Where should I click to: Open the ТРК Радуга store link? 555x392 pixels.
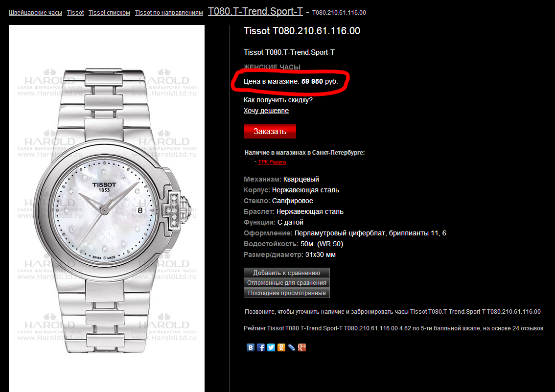click(272, 161)
